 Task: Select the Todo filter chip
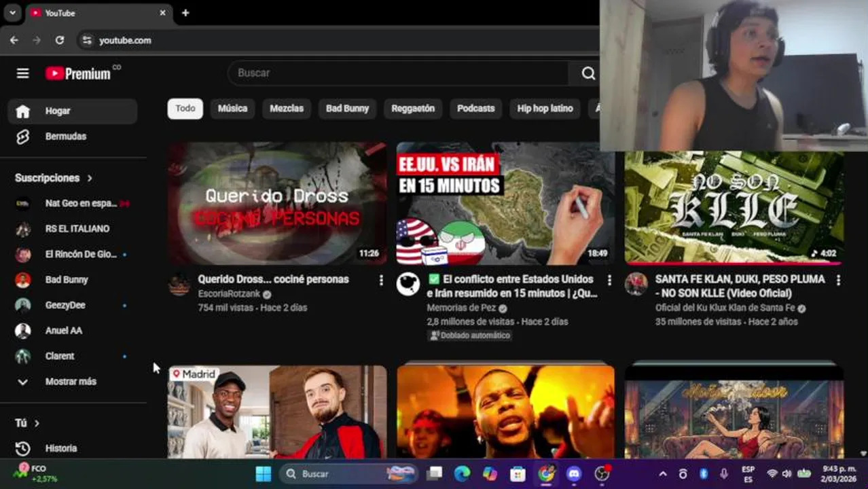[185, 109]
